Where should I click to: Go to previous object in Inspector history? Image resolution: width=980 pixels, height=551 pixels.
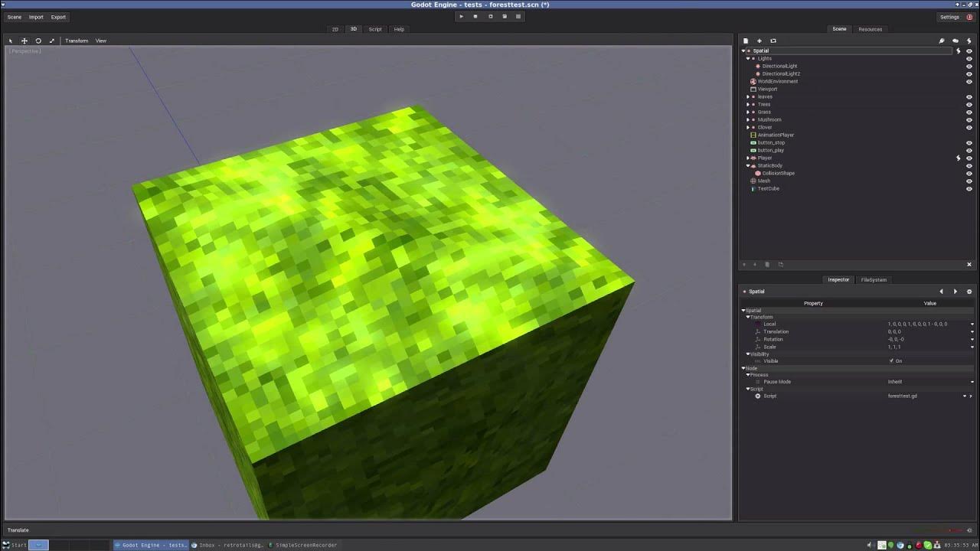tap(942, 292)
